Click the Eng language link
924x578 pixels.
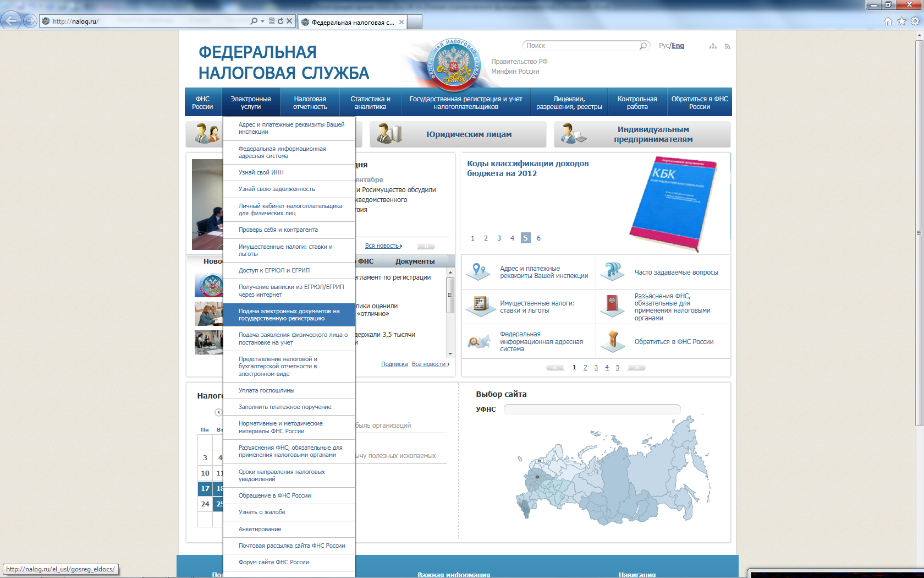(678, 46)
